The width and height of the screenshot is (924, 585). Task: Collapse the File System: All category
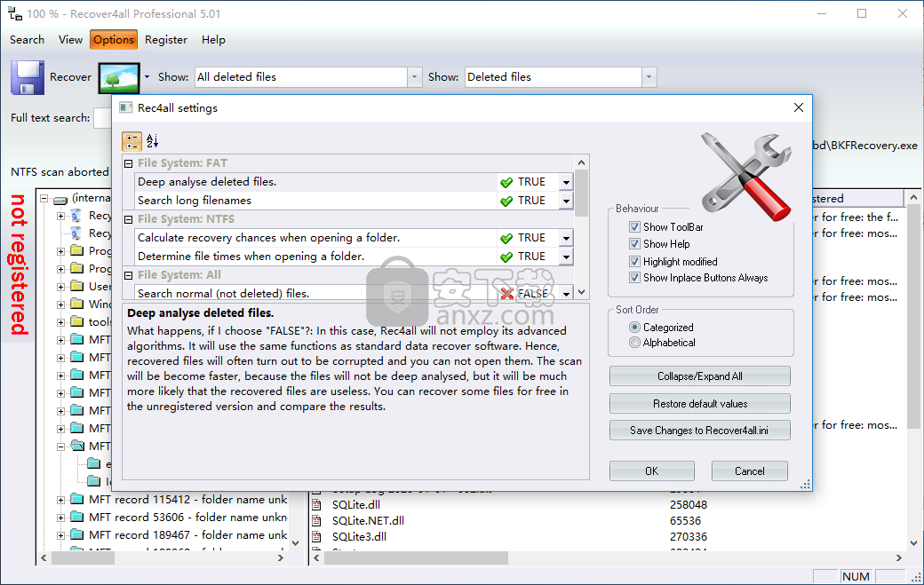click(129, 275)
